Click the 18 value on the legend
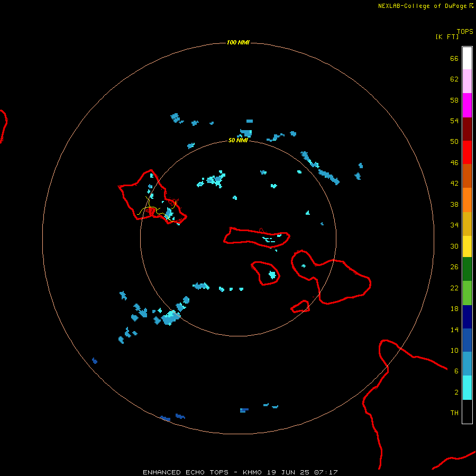This screenshot has height=476, width=476. tap(454, 309)
